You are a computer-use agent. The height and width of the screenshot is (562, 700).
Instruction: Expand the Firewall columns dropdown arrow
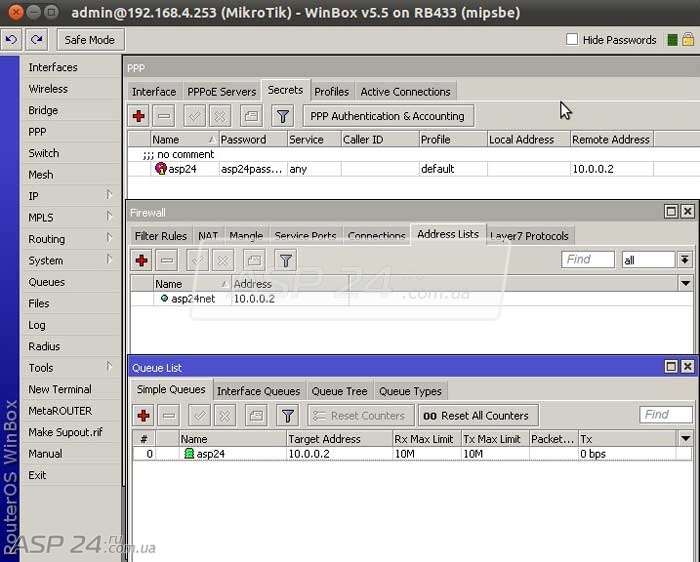coord(686,283)
